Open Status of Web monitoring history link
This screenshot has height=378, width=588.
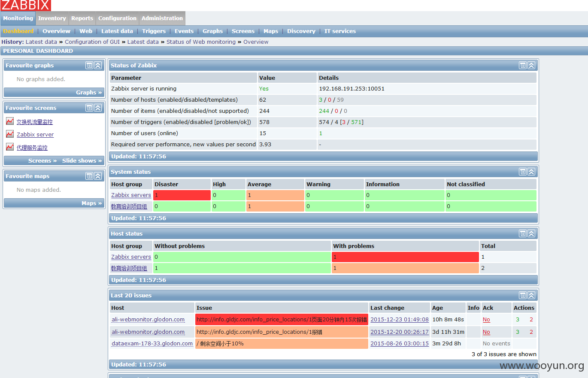(x=201, y=42)
